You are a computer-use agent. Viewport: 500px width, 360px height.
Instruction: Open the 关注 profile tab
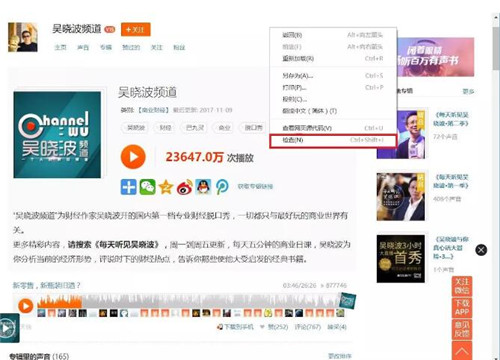(x=156, y=47)
